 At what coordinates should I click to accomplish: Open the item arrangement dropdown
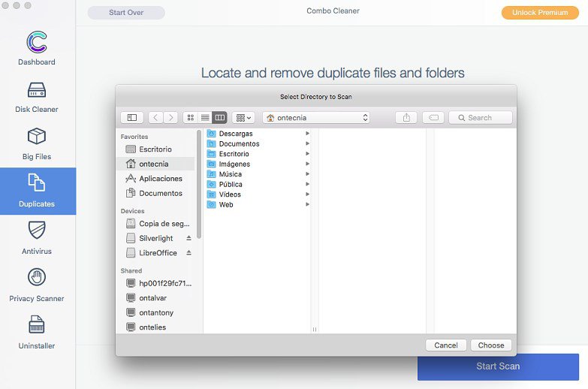(243, 118)
